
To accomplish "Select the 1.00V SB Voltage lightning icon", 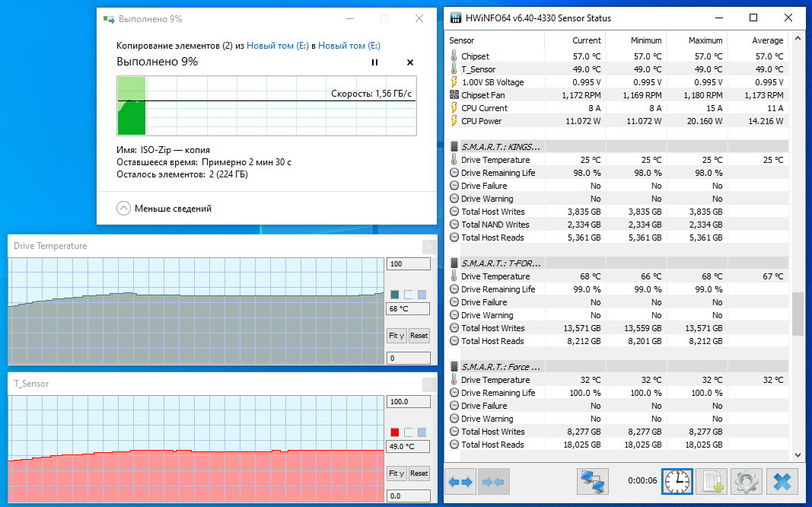I will click(454, 81).
